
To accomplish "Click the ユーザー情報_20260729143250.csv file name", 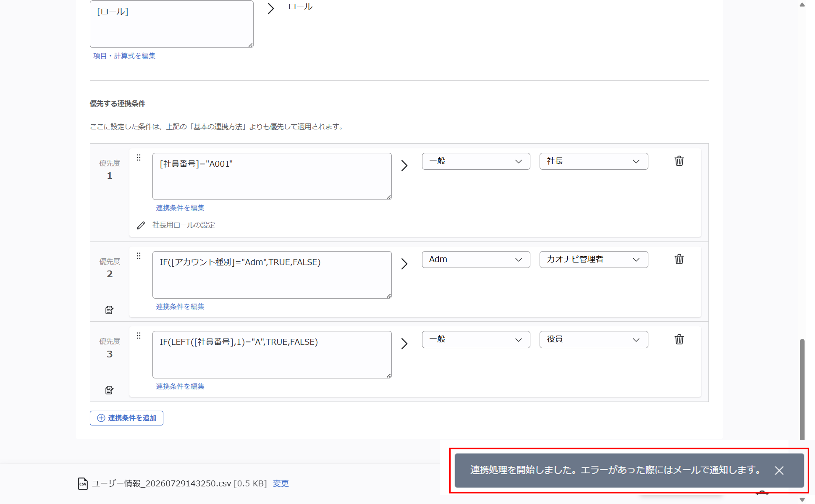I will click(x=161, y=483).
